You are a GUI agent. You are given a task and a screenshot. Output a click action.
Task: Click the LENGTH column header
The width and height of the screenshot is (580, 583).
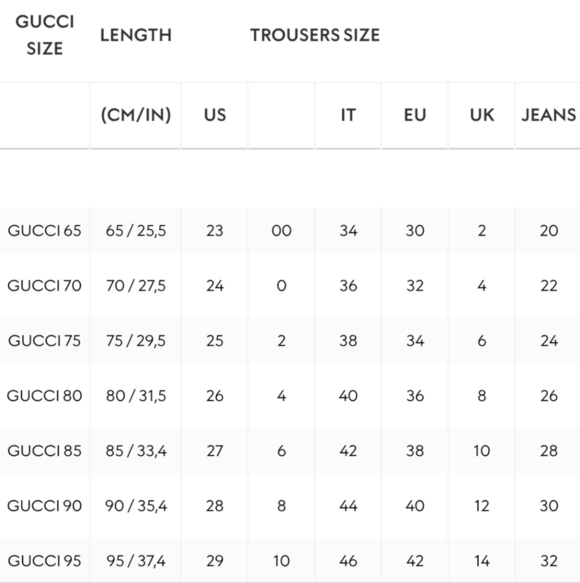point(136,35)
